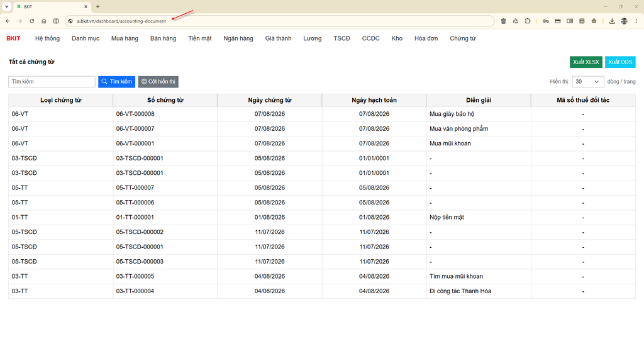Open the Chứng từ menu
The height and width of the screenshot is (346, 644).
coord(462,38)
